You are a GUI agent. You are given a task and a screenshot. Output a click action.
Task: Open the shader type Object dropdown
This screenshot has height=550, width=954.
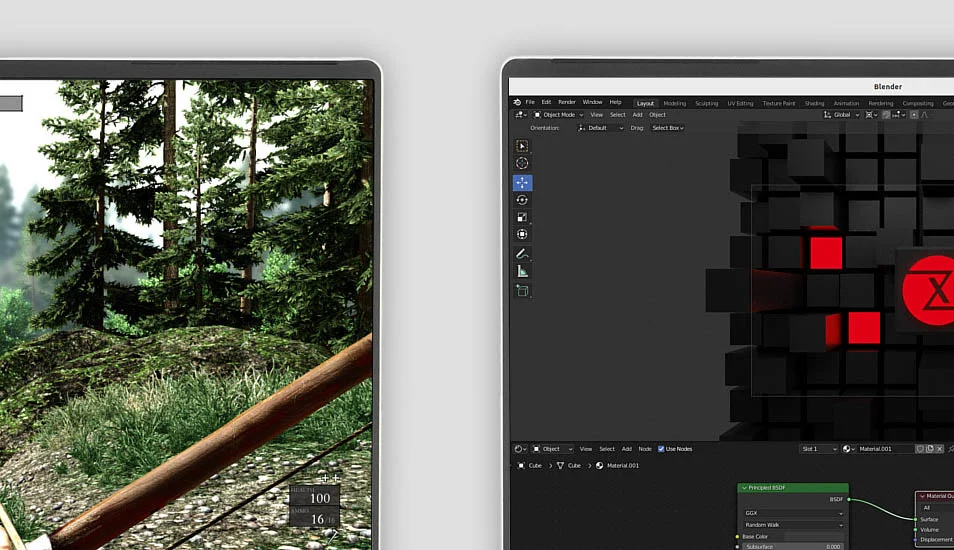pos(552,449)
